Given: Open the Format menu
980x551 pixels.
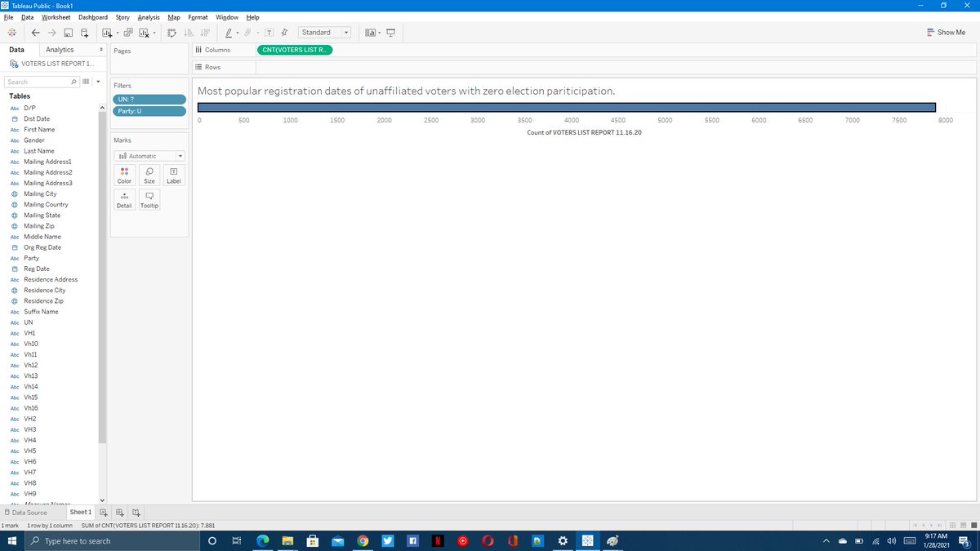Looking at the screenshot, I should [198, 17].
